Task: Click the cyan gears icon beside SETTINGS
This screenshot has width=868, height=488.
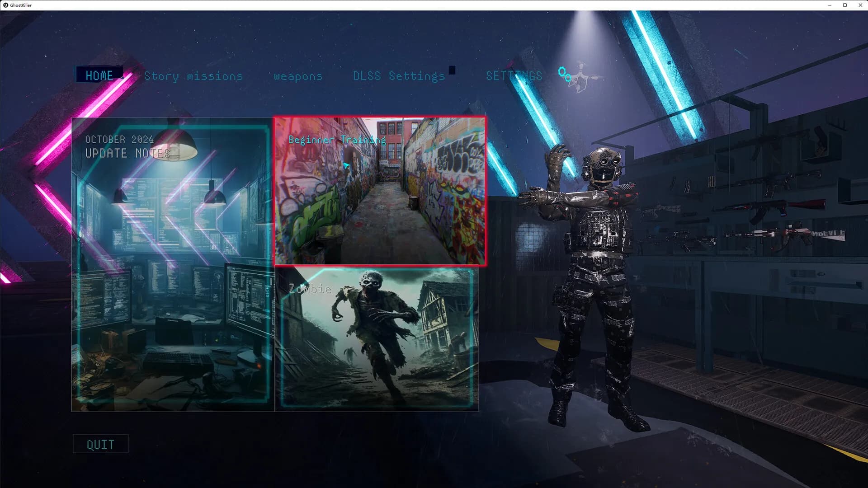Action: 564,75
